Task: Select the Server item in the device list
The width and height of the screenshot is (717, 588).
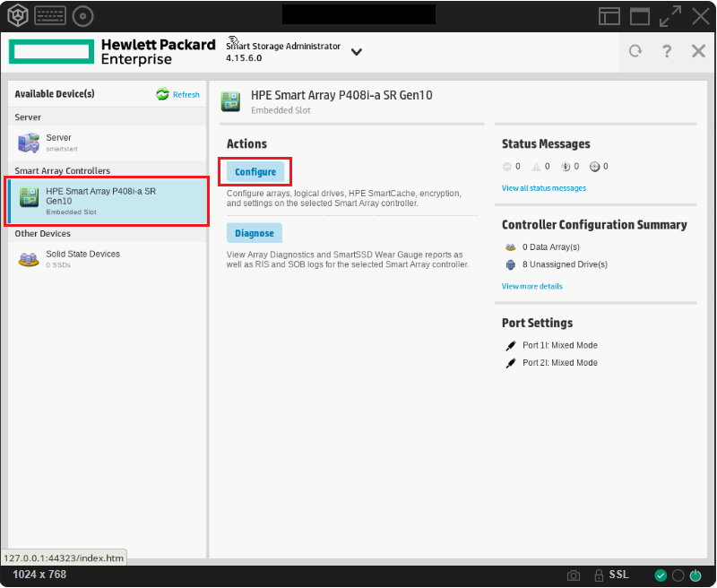Action: tap(107, 143)
